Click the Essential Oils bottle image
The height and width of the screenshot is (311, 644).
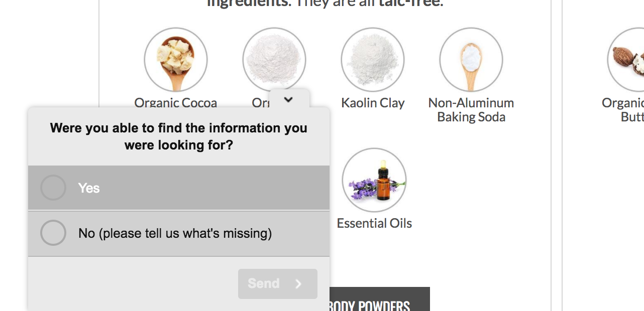click(374, 180)
